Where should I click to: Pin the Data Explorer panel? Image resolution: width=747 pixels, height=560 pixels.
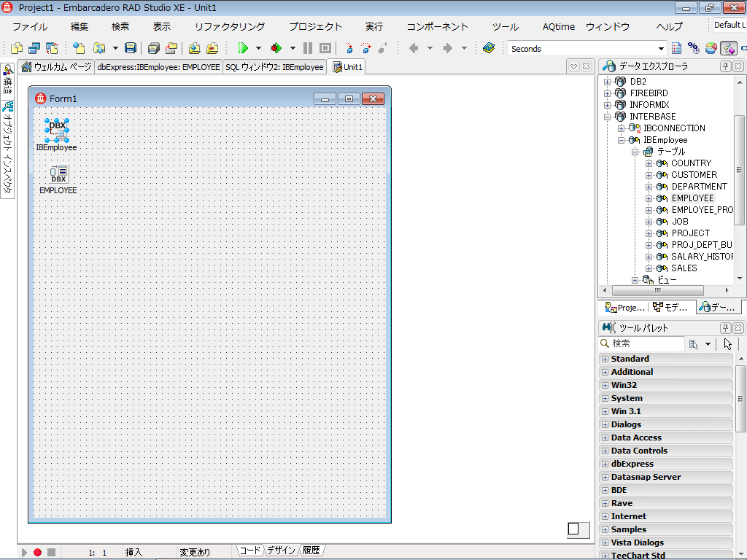(725, 66)
